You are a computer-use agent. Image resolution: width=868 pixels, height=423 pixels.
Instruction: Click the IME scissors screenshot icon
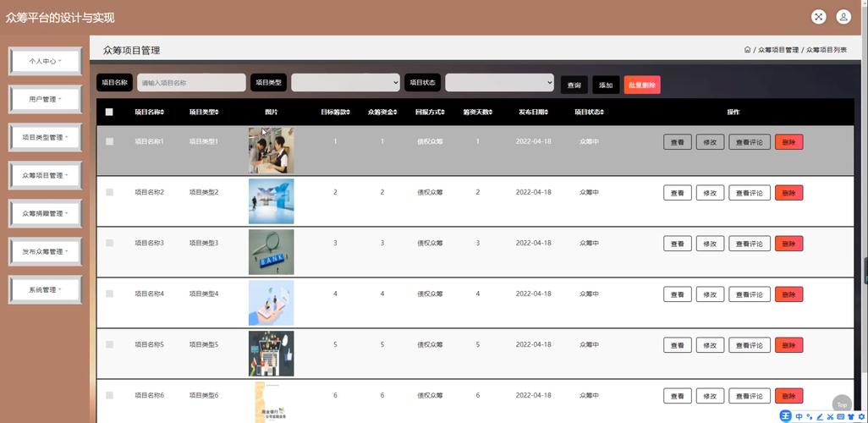[x=830, y=416]
